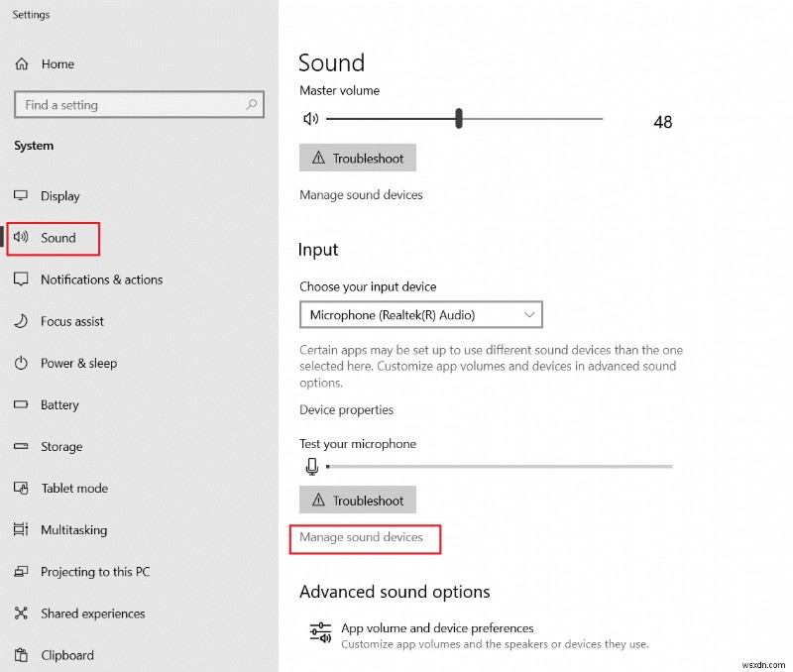Screen dimensions: 793x672
Task: Click the Troubleshoot button under Master volume
Action: 357,157
